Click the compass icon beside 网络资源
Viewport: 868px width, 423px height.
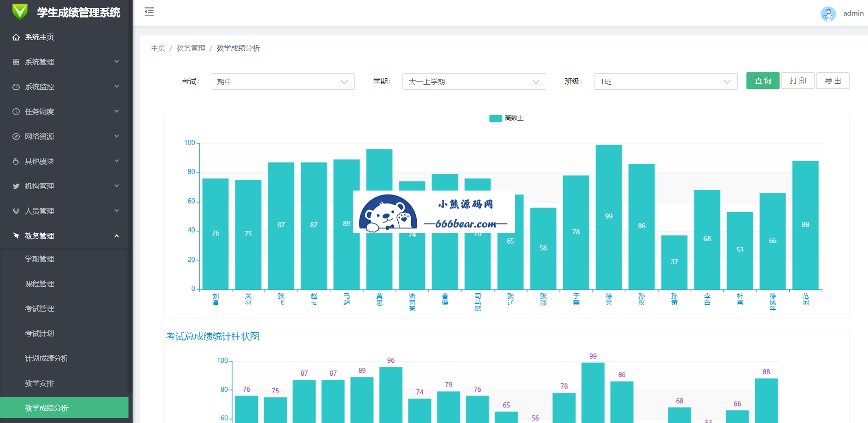(x=16, y=136)
